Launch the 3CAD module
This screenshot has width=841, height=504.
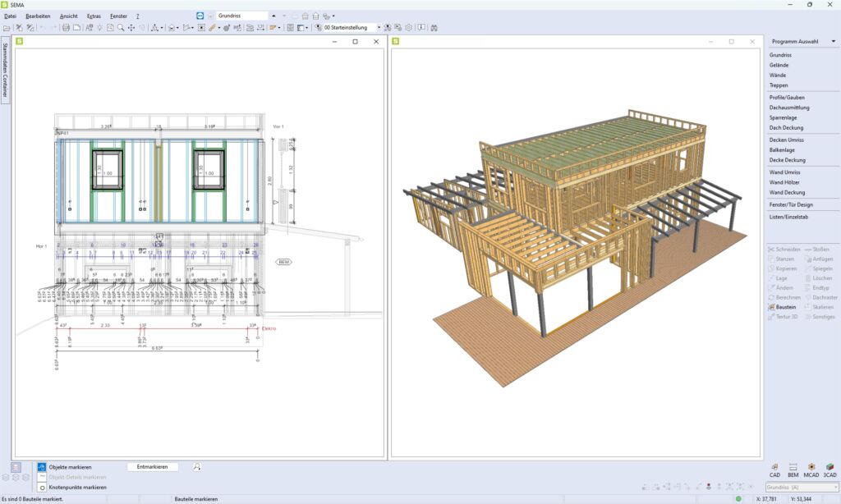[x=830, y=469]
